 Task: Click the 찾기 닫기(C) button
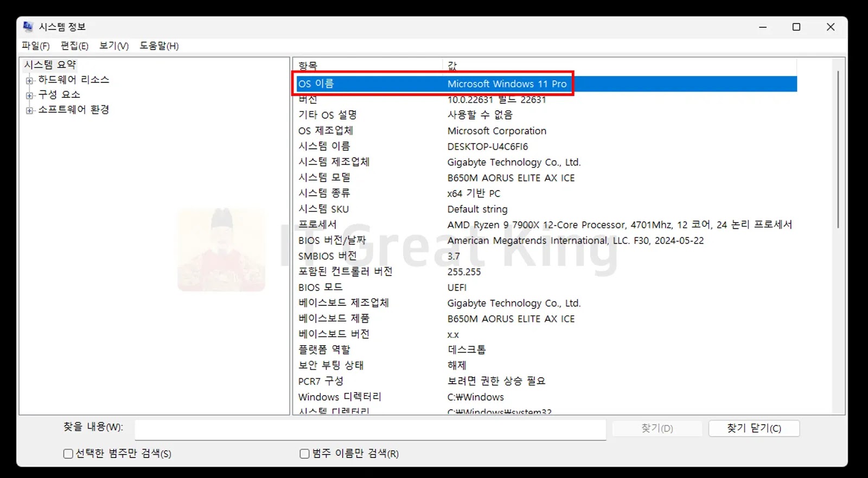pyautogui.click(x=754, y=429)
